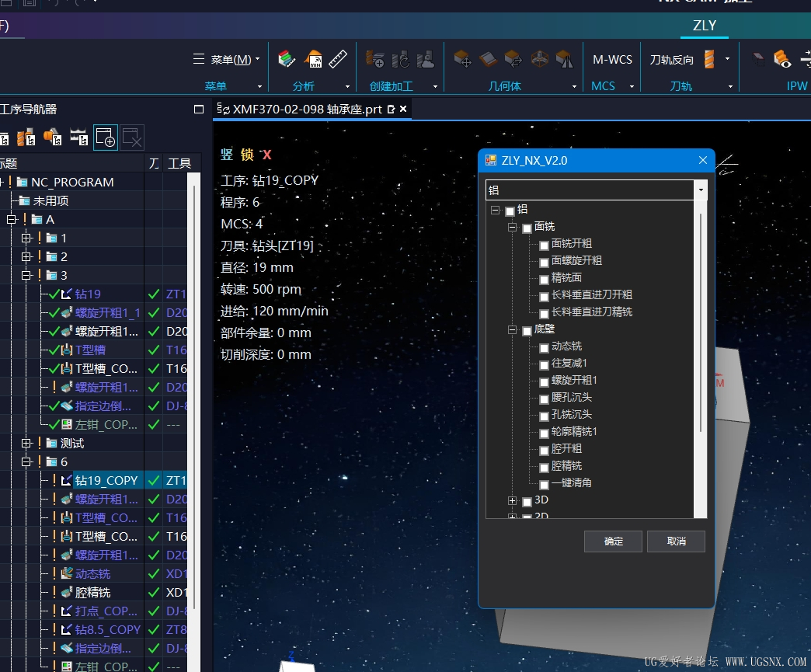Click the third 创建加工 toolbar icon
The width and height of the screenshot is (811, 672).
pos(426,60)
